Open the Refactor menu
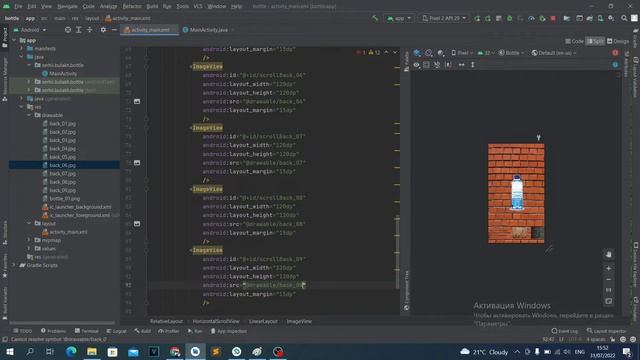Viewport: 640px width, 360px height. (132, 7)
